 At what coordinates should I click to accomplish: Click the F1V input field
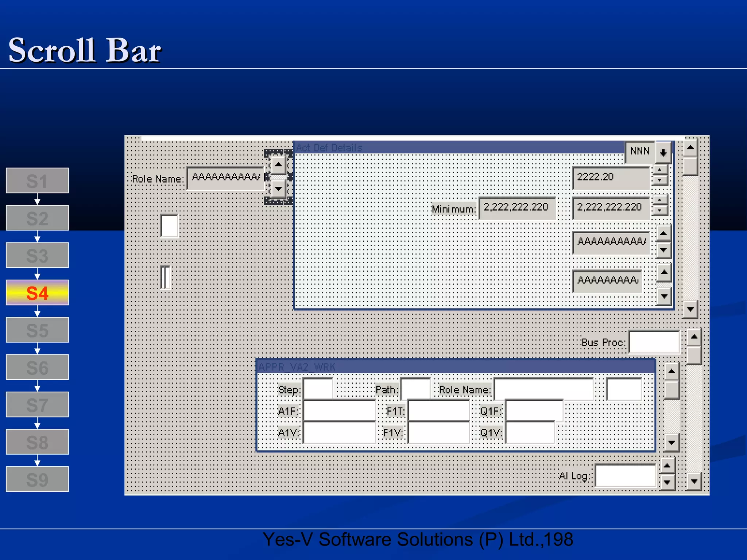pos(439,432)
